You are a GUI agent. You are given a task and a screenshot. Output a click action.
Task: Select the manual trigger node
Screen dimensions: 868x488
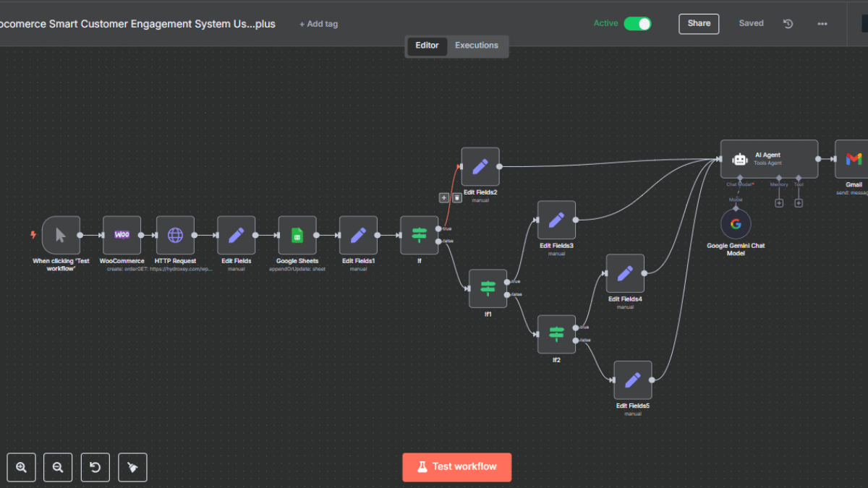pos(61,235)
